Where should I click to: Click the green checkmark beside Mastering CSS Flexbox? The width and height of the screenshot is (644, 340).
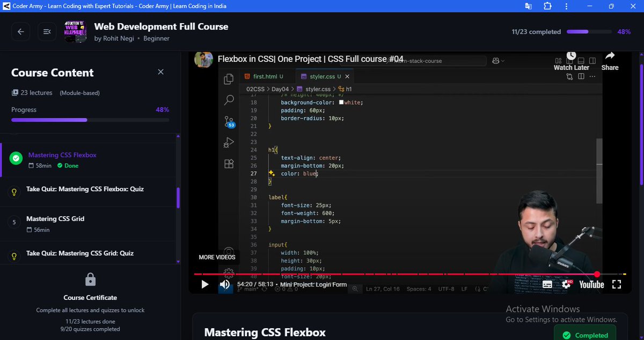pos(16,158)
